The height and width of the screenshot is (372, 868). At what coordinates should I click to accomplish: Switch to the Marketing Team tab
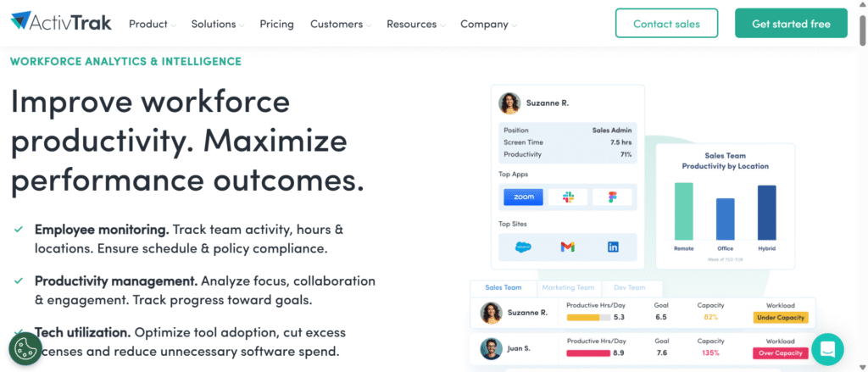[x=569, y=288]
